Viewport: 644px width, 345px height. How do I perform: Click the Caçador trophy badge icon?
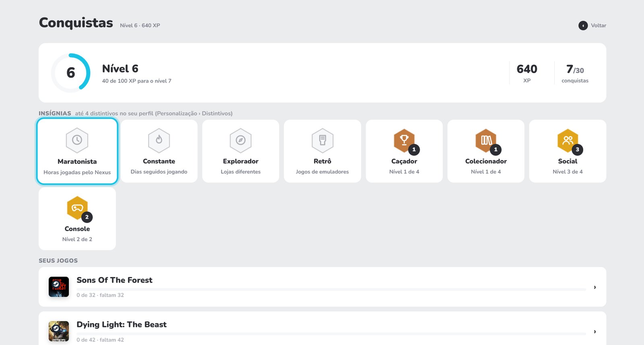click(405, 140)
